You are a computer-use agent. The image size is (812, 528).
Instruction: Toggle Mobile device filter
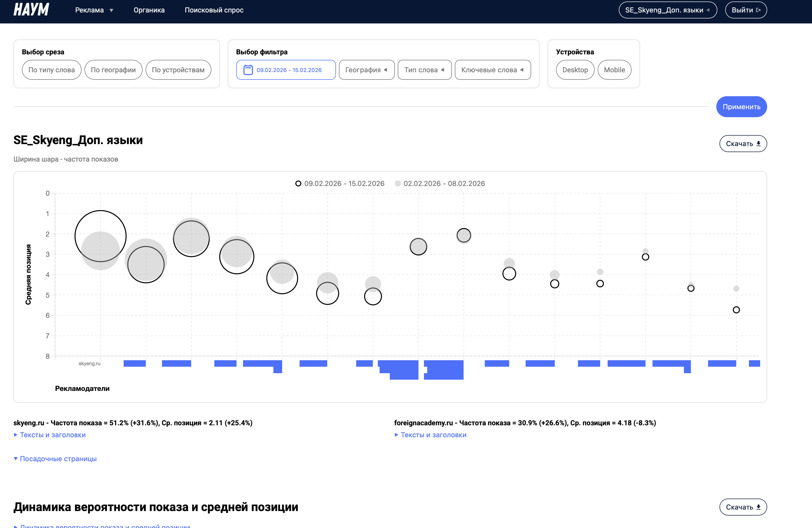click(614, 70)
